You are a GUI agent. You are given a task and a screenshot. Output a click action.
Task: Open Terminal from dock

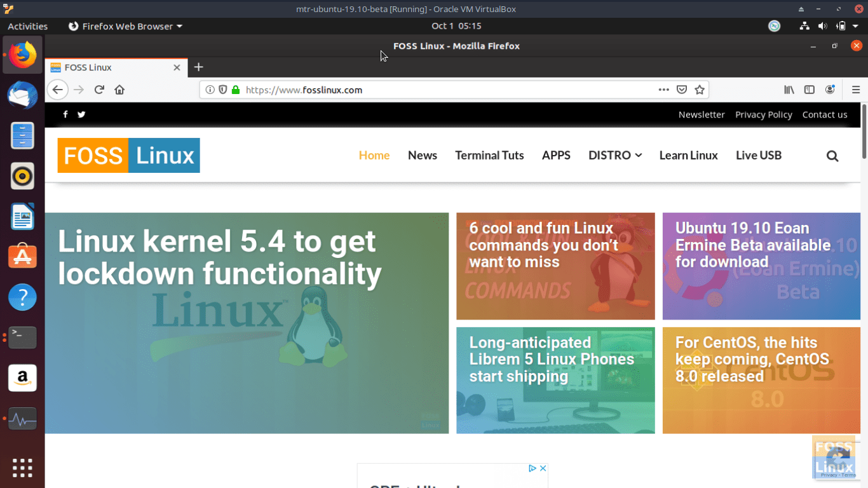tap(23, 337)
